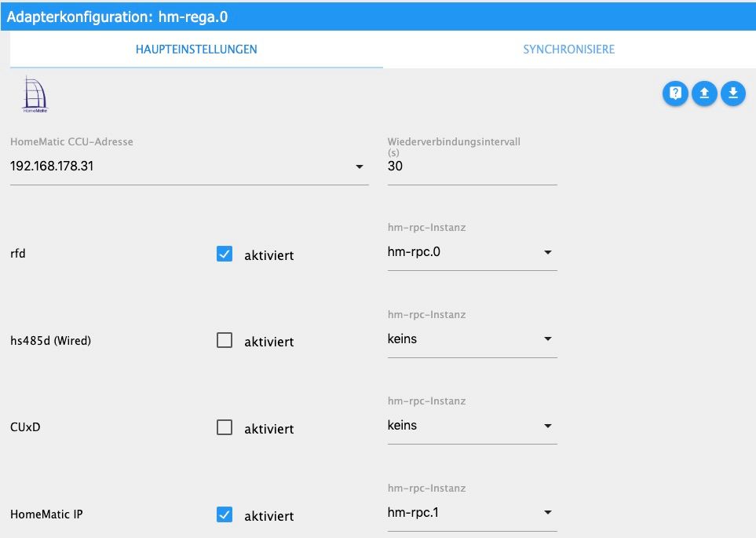This screenshot has width=756, height=538.
Task: Expand the hs485d hm-rpc-Instanz dropdown
Action: (x=472, y=339)
